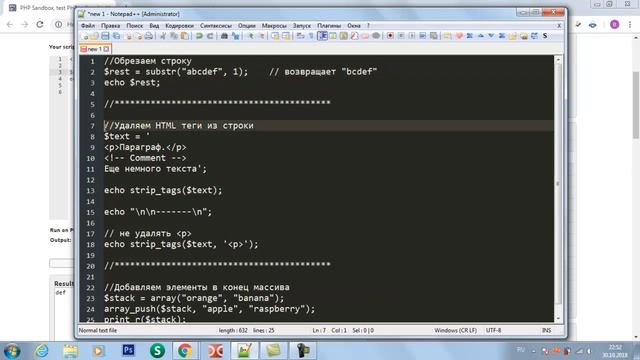Click 'Normal text file' in status bar
Screen dimensions: 640x360
pos(98,331)
